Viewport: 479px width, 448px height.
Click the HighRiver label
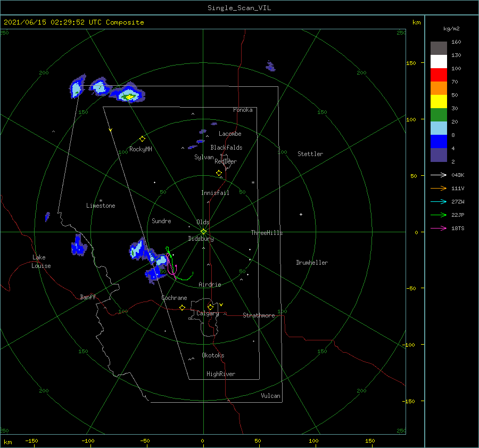click(x=220, y=374)
